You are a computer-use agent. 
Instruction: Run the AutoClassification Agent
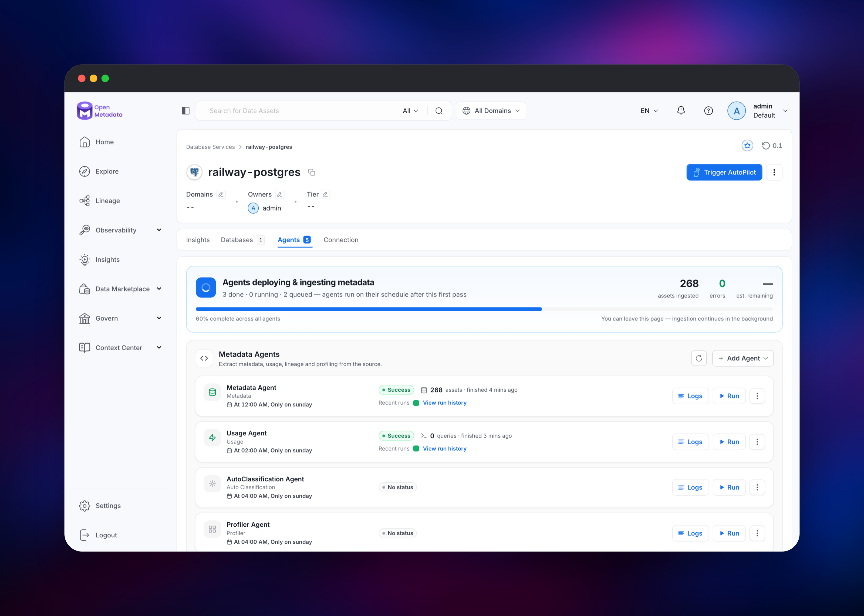(729, 488)
